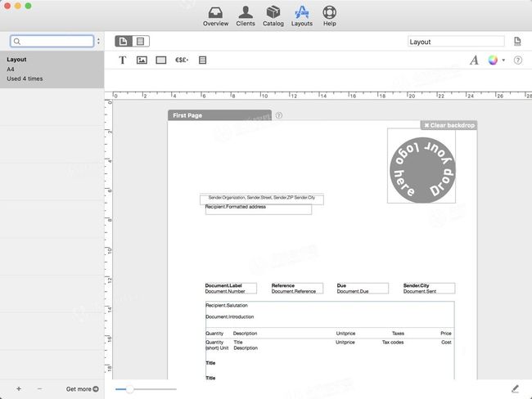Select the Layout A4 entry in sidebar
Image resolution: width=532 pixels, height=399 pixels.
point(52,69)
